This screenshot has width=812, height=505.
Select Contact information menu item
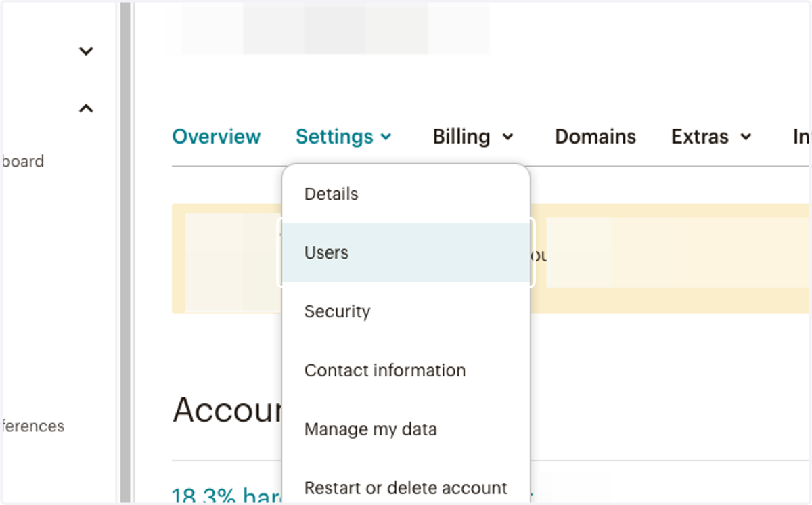[406, 370]
